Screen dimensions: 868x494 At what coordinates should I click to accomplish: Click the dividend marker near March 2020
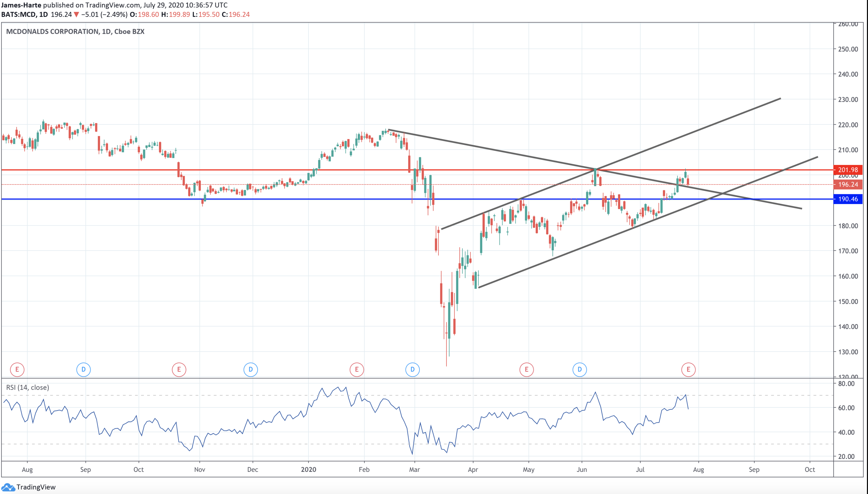coord(412,369)
